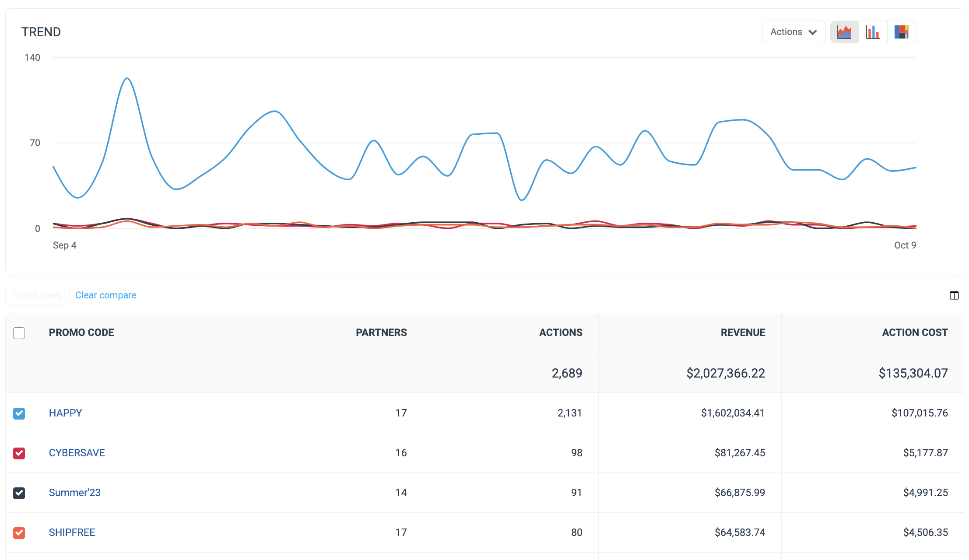Click CYBERSAVE actions value 98
969x560 pixels.
[576, 453]
